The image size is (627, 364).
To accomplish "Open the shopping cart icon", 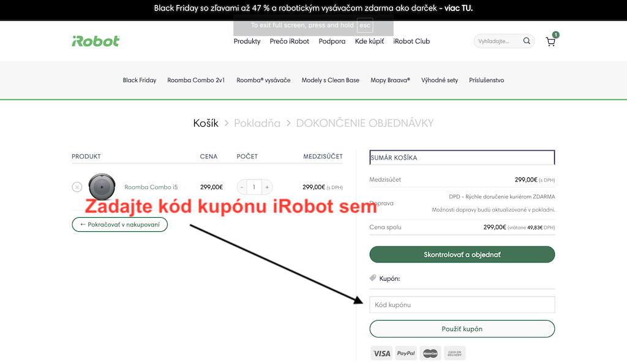I will click(550, 42).
